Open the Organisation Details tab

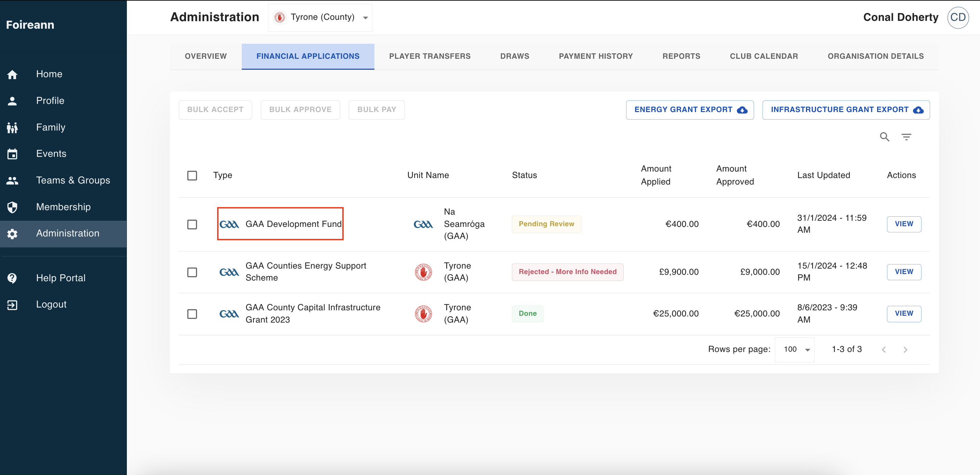tap(876, 56)
